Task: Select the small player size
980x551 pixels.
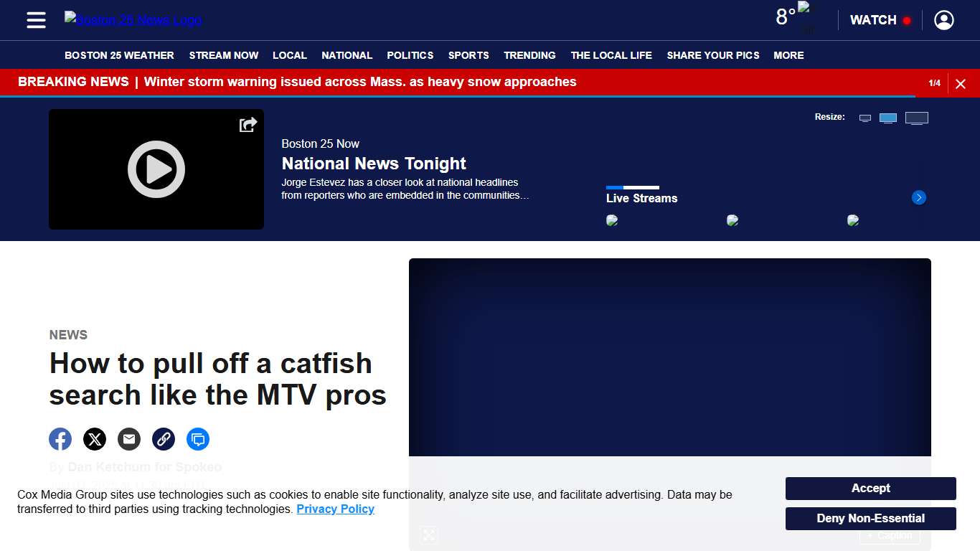Action: (864, 117)
